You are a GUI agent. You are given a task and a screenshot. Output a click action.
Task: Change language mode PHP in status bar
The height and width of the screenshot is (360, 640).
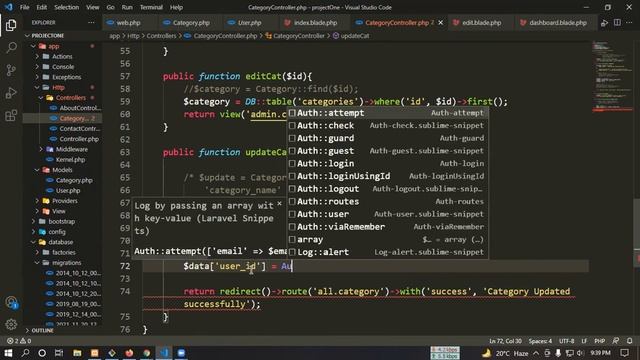pos(600,341)
